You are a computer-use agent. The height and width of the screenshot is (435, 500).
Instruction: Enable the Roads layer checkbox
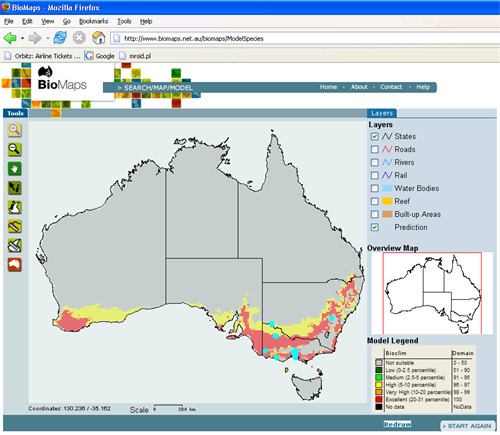(375, 149)
